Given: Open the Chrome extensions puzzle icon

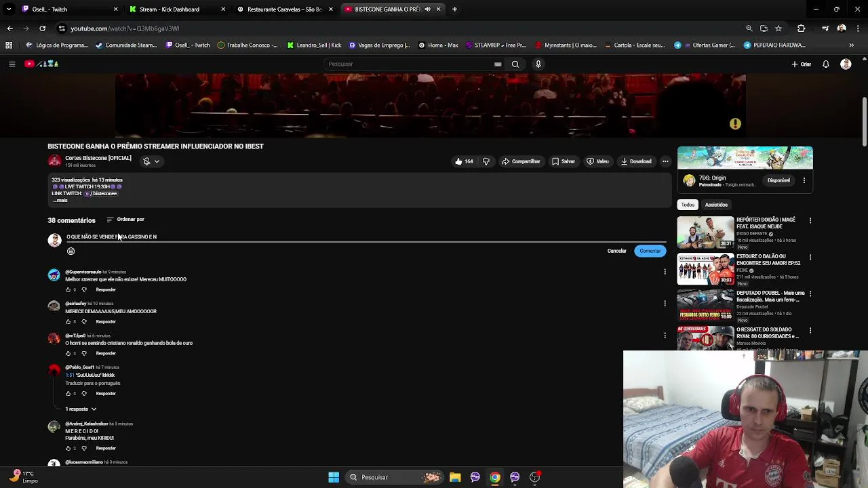Looking at the screenshot, I should coord(801,28).
